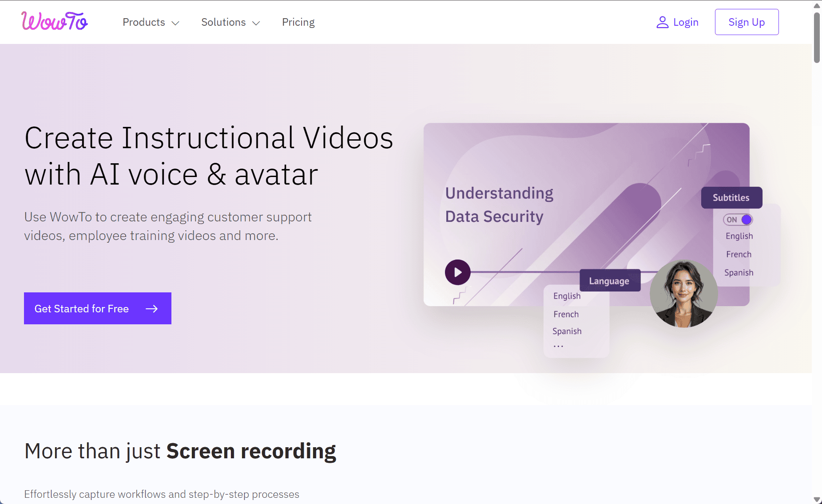Select Spanish in the Subtitles list
The height and width of the screenshot is (504, 822).
[739, 272]
